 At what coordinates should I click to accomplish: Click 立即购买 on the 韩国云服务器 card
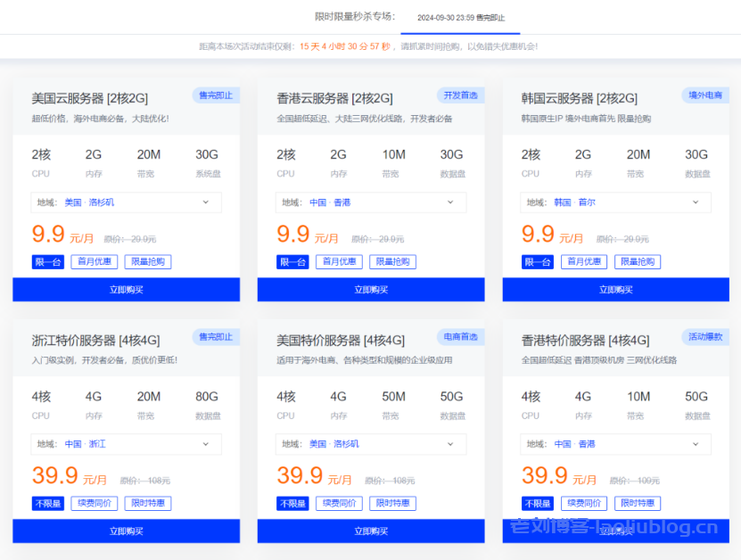coord(615,289)
